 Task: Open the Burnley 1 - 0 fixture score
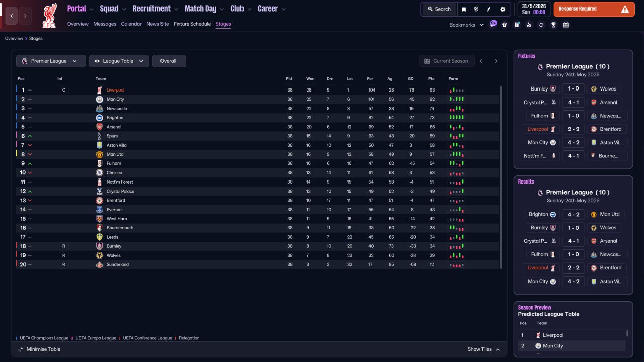click(x=573, y=89)
